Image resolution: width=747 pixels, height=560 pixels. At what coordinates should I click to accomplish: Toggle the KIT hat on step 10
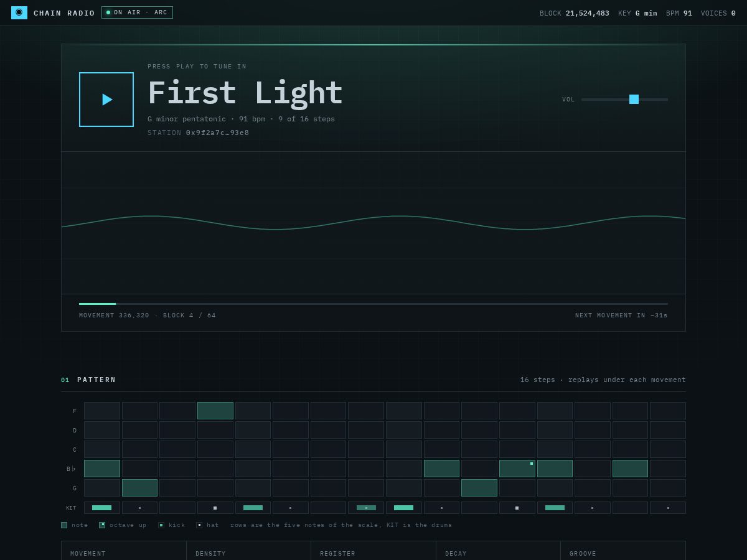442,508
